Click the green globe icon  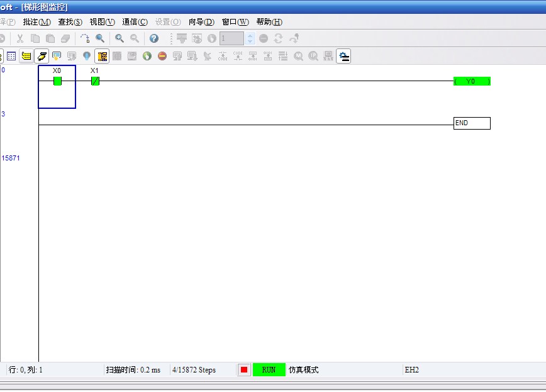(x=147, y=56)
